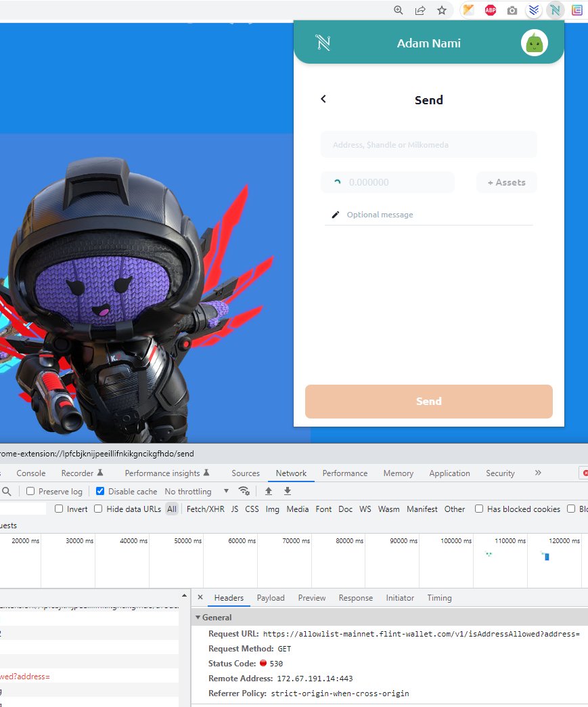Open the Security tab
This screenshot has height=707, width=588.
500,473
